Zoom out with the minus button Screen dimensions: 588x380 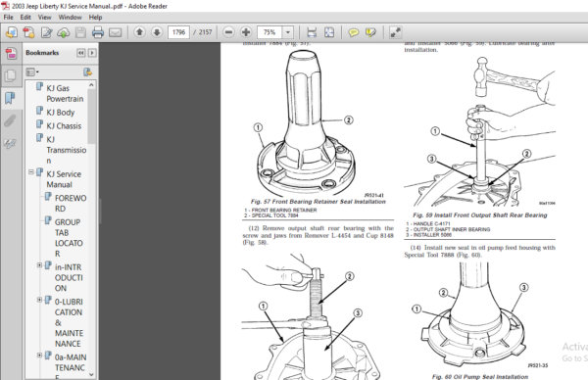point(228,32)
